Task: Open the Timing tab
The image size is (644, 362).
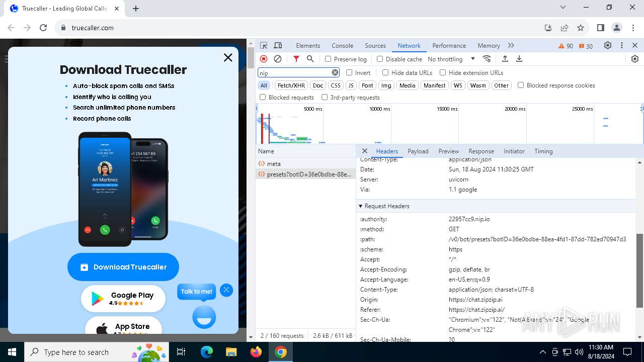Action: tap(543, 151)
